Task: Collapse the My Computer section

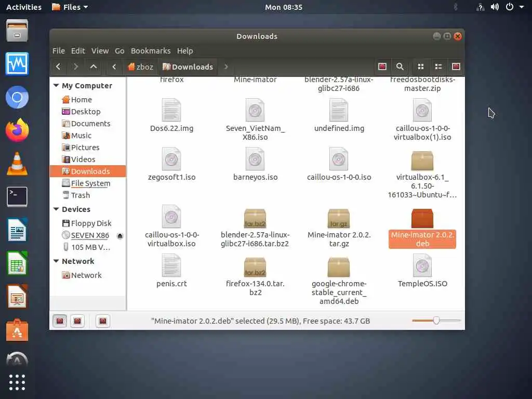Action: click(56, 86)
